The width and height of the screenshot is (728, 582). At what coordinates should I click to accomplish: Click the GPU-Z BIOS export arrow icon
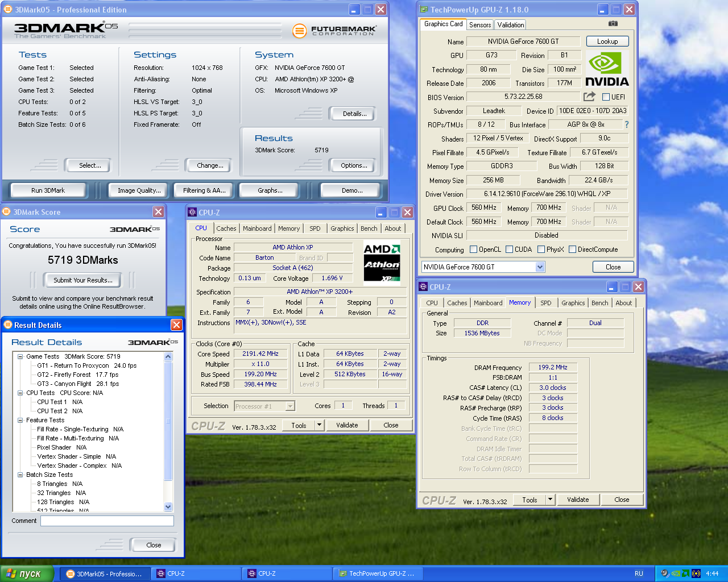pos(589,97)
